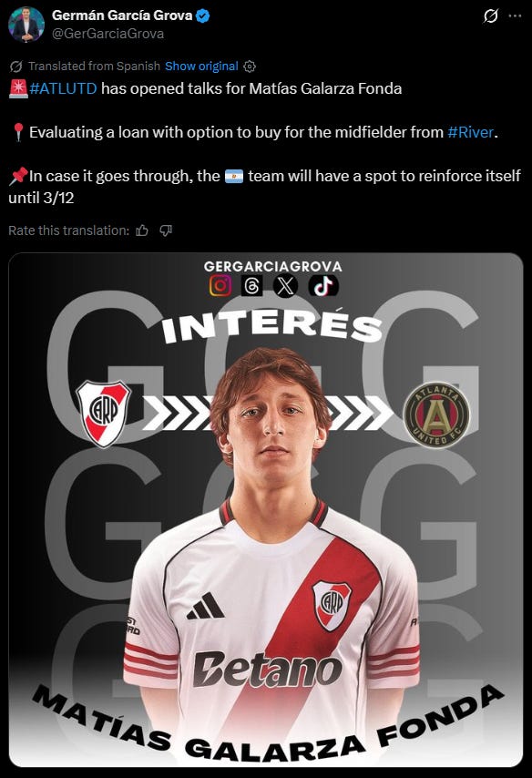Image resolution: width=532 pixels, height=778 pixels.
Task: Open the @GerGarciaGrova handle link
Action: (107, 33)
